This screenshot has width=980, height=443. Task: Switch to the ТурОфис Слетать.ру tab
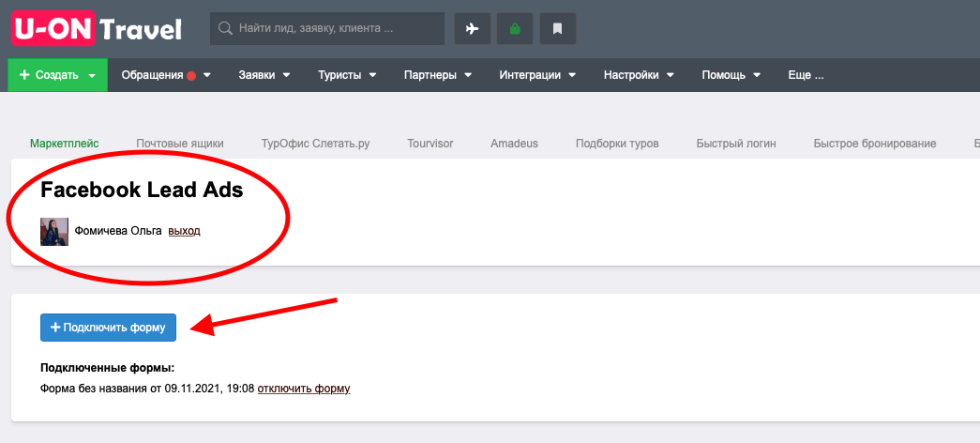pos(316,144)
